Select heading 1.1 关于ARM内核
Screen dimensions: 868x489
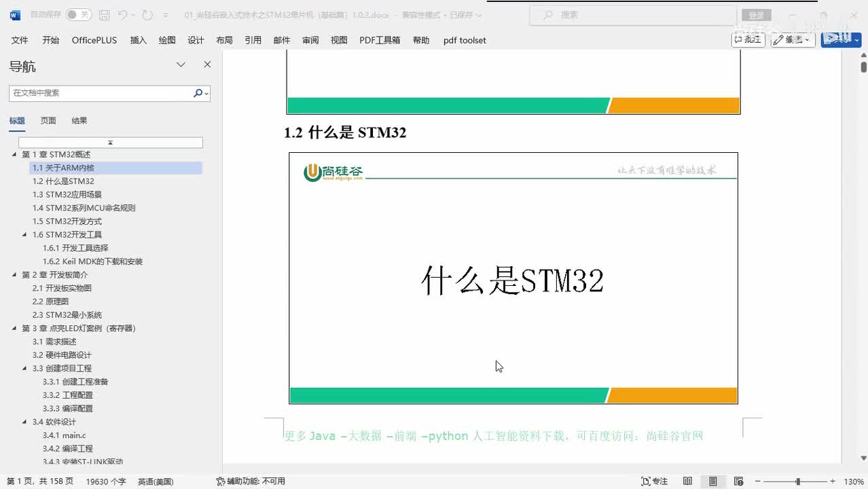116,168
